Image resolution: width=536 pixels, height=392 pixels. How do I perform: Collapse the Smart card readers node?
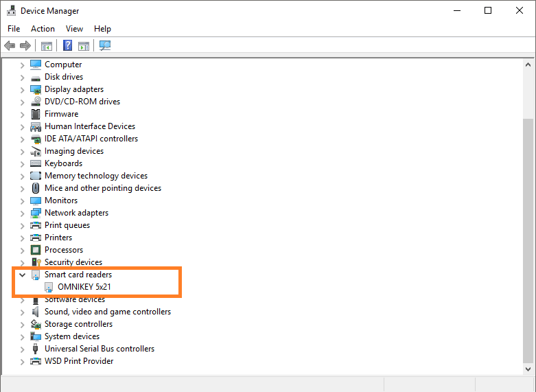[x=22, y=275]
